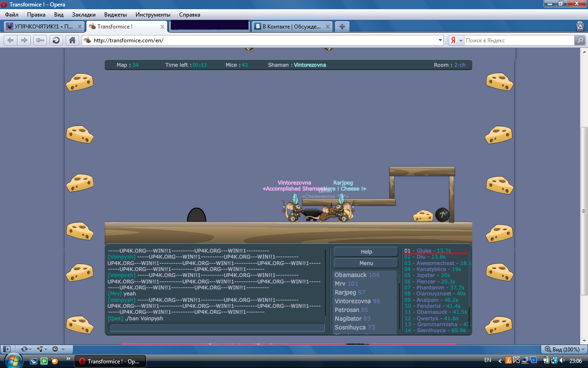Open the Opera Unite menu in status bar
The height and width of the screenshot is (368, 588).
click(42, 349)
